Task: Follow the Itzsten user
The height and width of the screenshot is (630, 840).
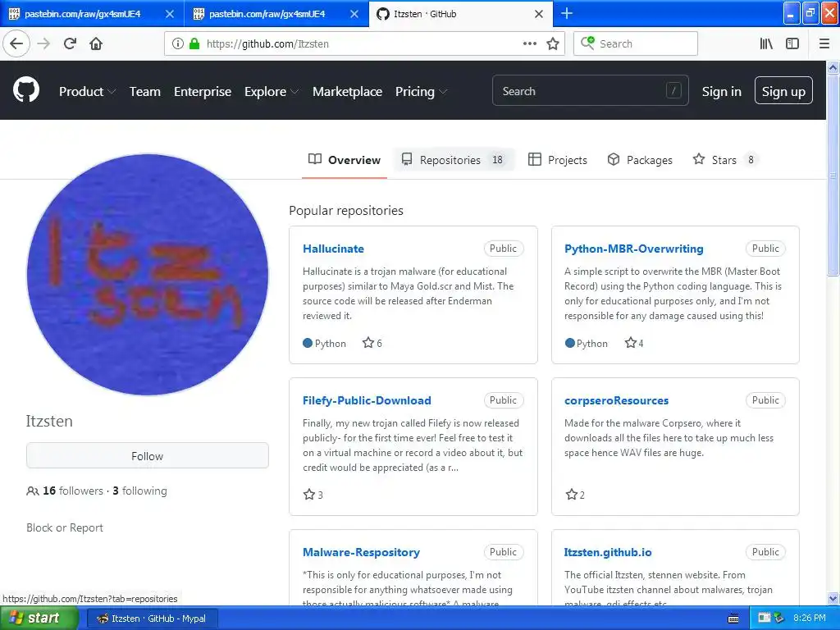Action: (x=148, y=456)
